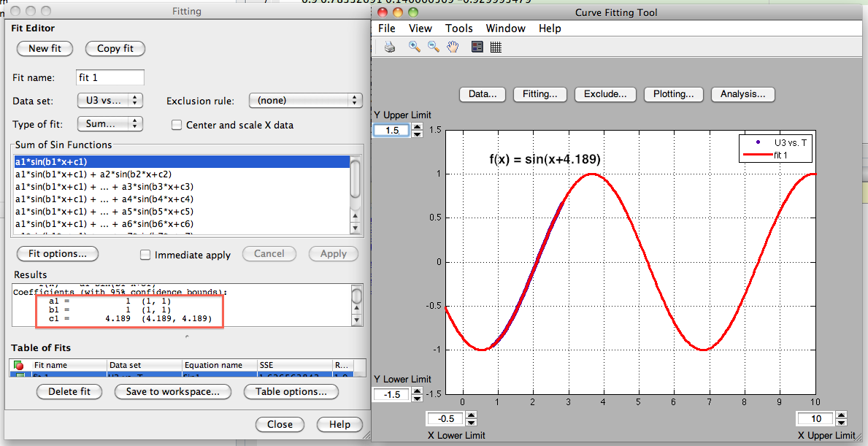Viewport: 868px width, 446px height.
Task: Check Center and scale X data
Action: tap(176, 125)
